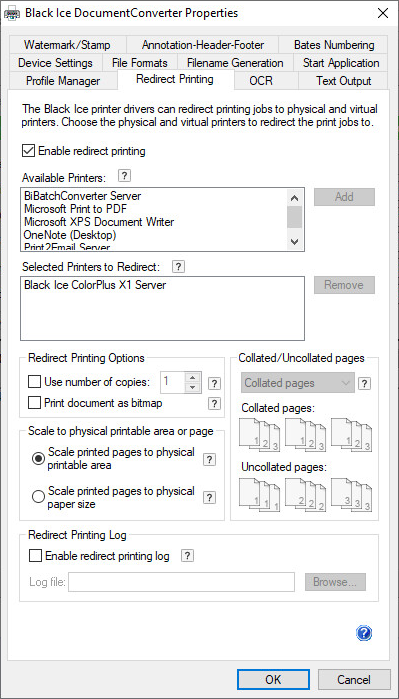Viewport: 399px width, 699px height.
Task: Click help icon beside Use number of copies
Action: coord(215,383)
